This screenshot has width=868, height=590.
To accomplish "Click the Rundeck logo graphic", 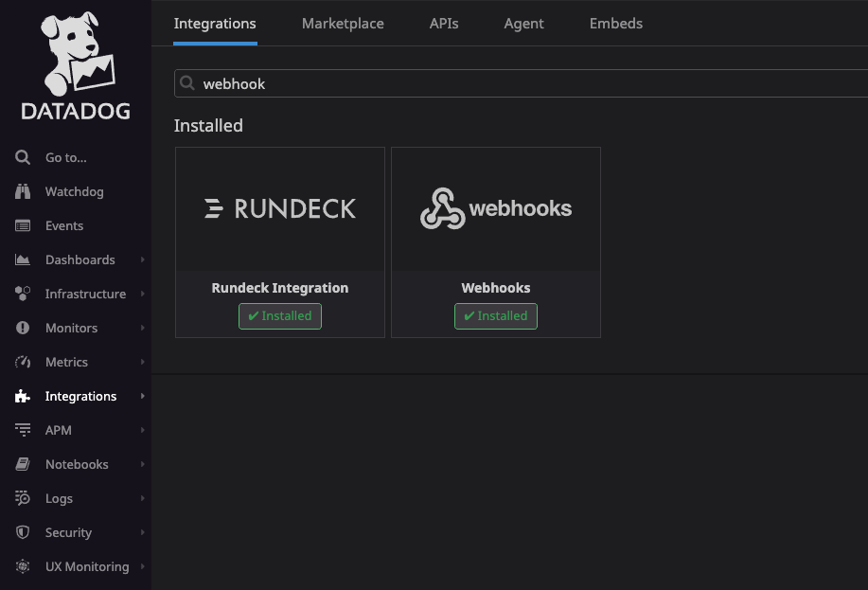I will tap(280, 208).
